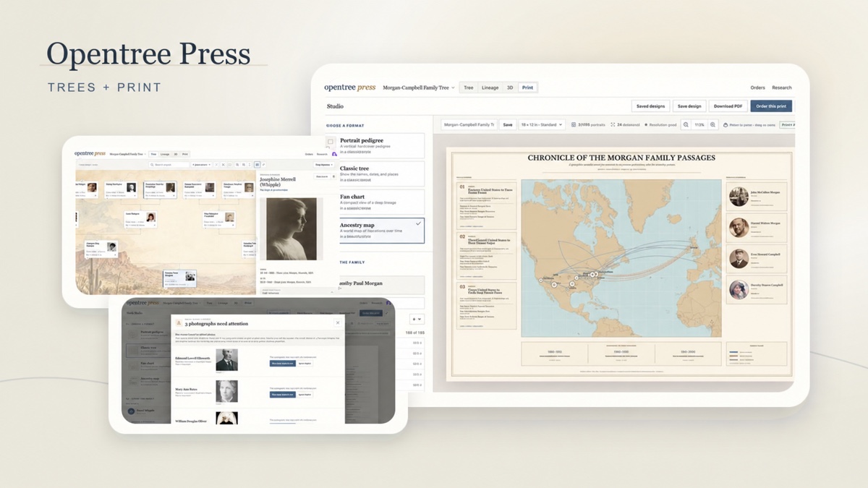Open the family tree name dropdown in tree window
868x488 pixels.
tap(128, 154)
